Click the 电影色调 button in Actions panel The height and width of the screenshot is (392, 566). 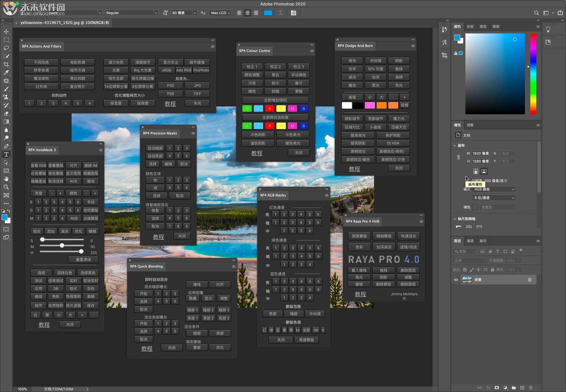tap(78, 62)
